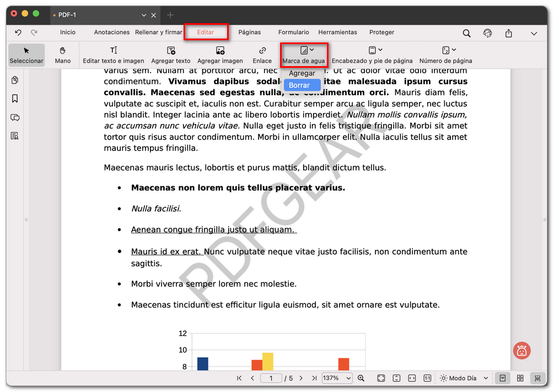Open the 137% zoom dropdown
The width and height of the screenshot is (554, 392).
[x=337, y=378]
